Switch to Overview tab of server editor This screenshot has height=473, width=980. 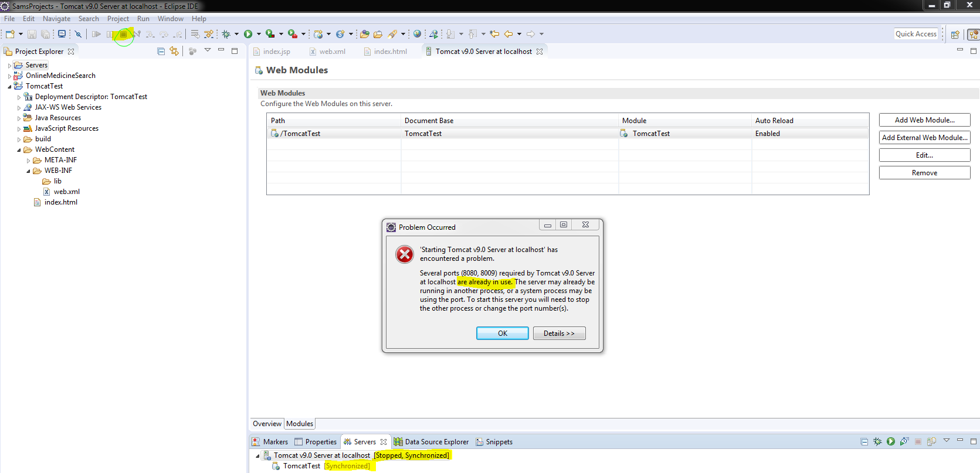[x=267, y=424]
